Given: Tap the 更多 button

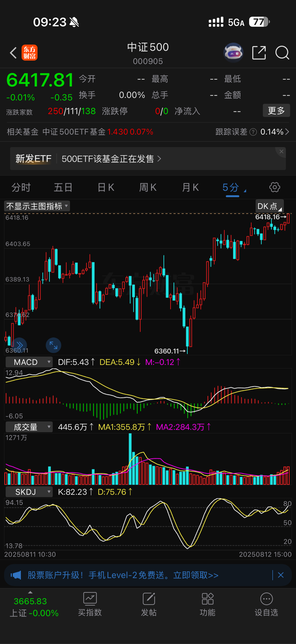Looking at the screenshot, I should click(276, 111).
